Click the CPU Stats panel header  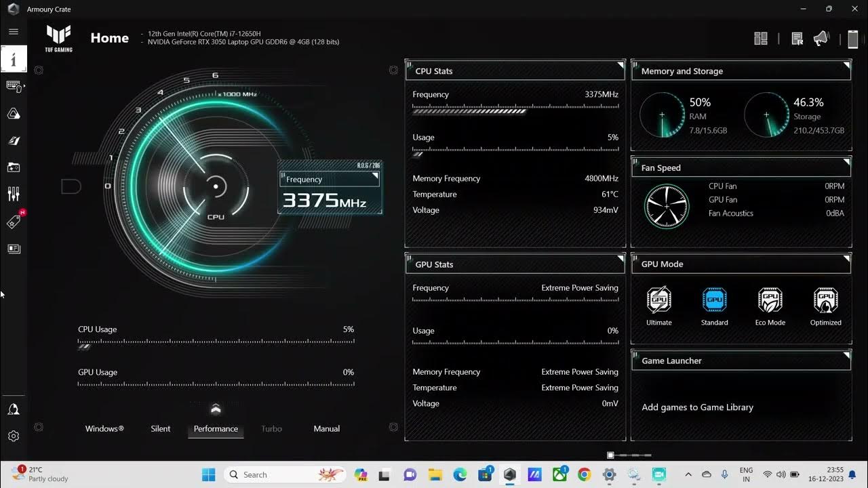(x=515, y=70)
